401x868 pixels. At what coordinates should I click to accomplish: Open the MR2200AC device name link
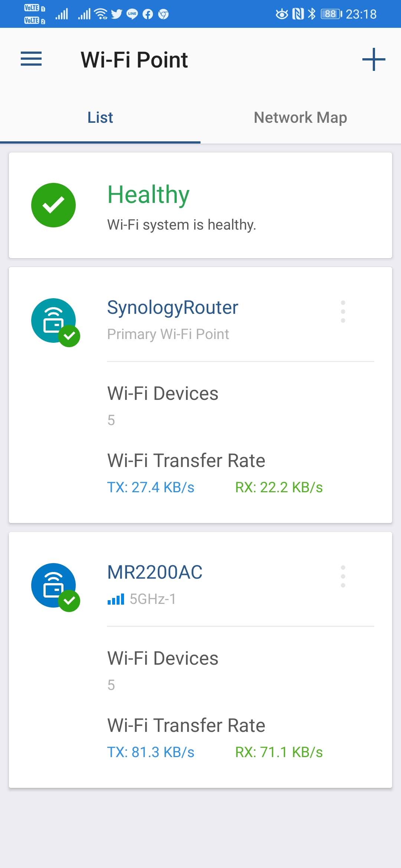155,572
